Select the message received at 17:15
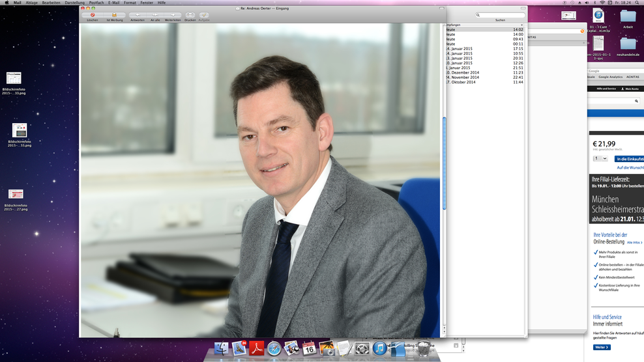644x362 pixels. coord(485,48)
